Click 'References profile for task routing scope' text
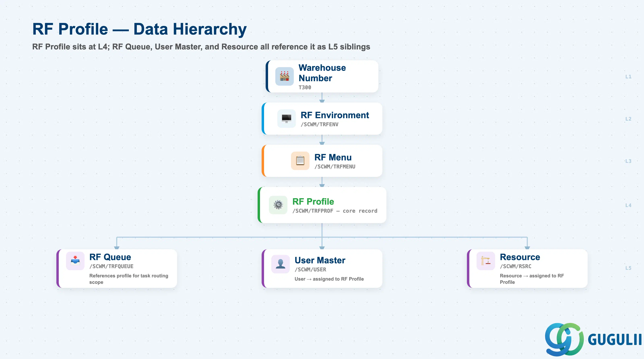The height and width of the screenshot is (359, 644). tap(129, 279)
